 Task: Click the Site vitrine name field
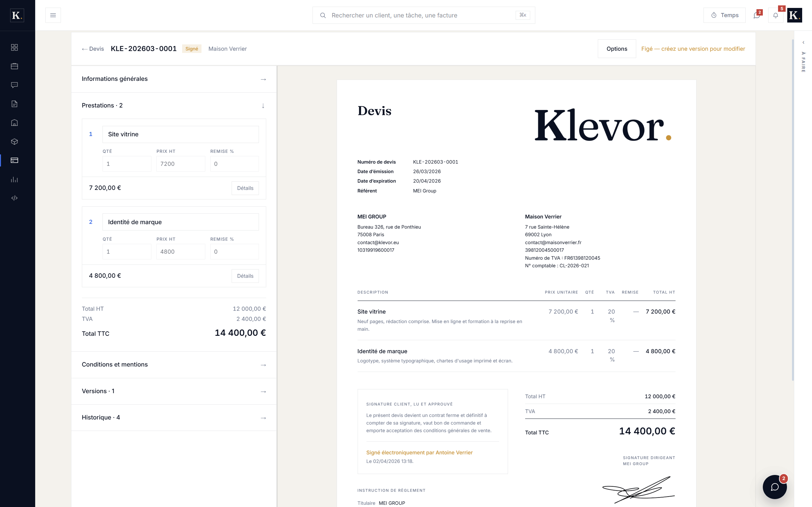(181, 134)
